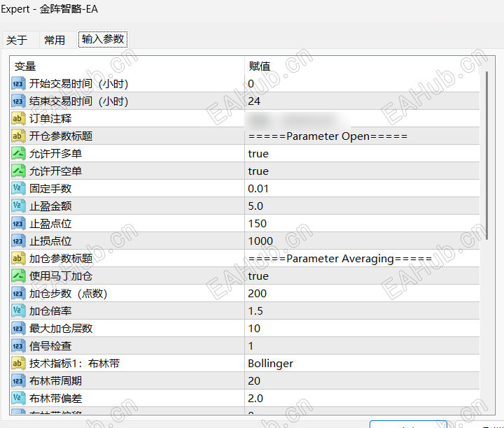Select the 加仓步数（点数）variable name
Image resolution: width=504 pixels, height=428 pixels.
(x=68, y=294)
